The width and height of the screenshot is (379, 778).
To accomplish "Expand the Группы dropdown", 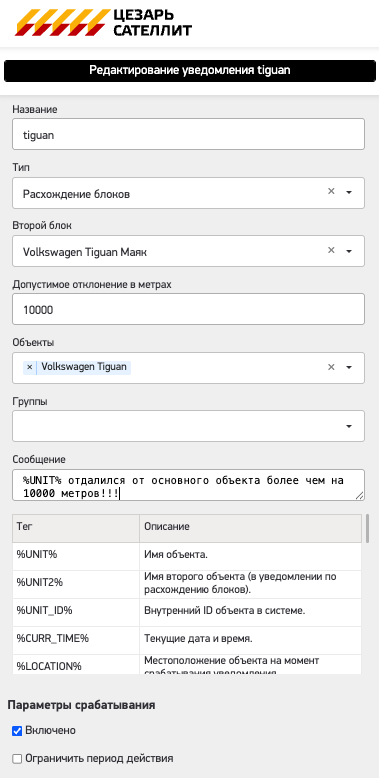I will 349,426.
